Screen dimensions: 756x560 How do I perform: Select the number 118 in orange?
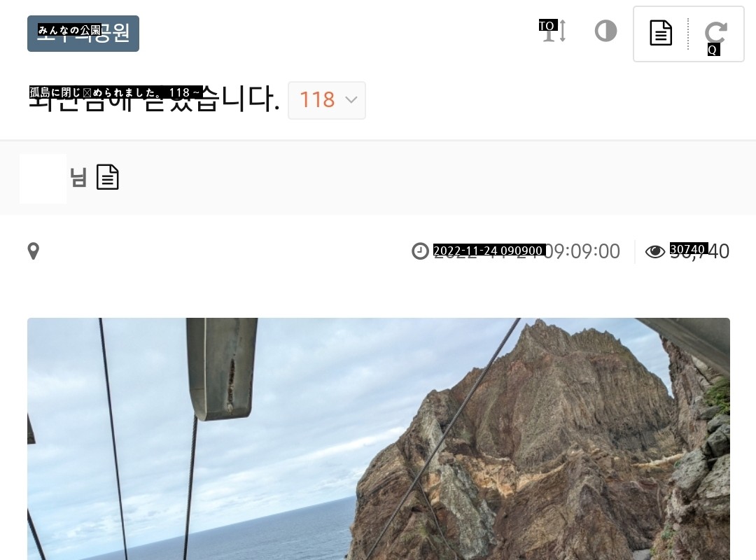tap(317, 100)
